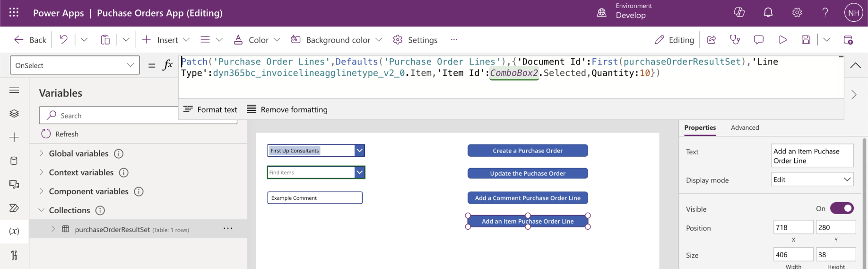Click the Undo icon
The width and height of the screenshot is (868, 269).
click(63, 40)
